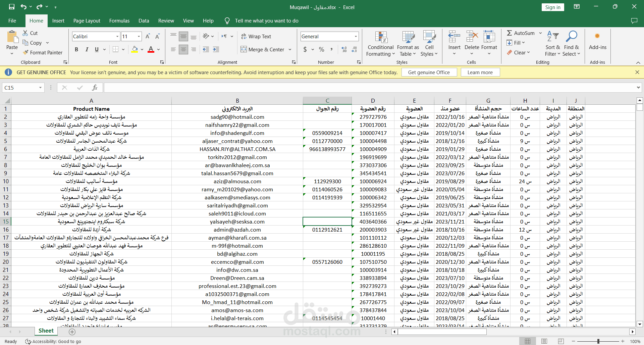Apply the red Font Color

[151, 49]
